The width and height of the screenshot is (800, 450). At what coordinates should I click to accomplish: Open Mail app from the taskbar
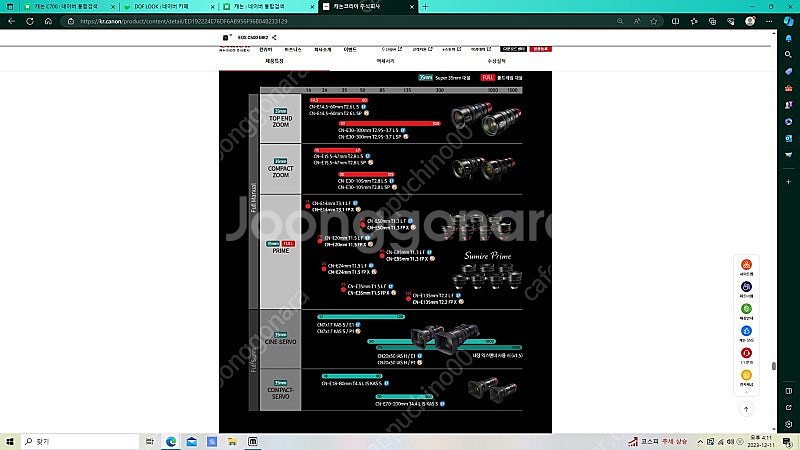tap(191, 441)
